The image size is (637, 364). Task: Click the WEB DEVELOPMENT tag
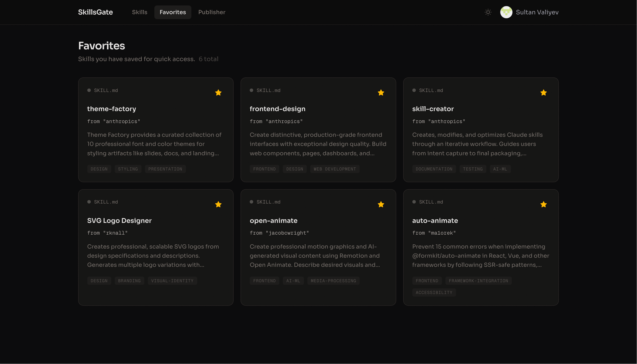(335, 169)
